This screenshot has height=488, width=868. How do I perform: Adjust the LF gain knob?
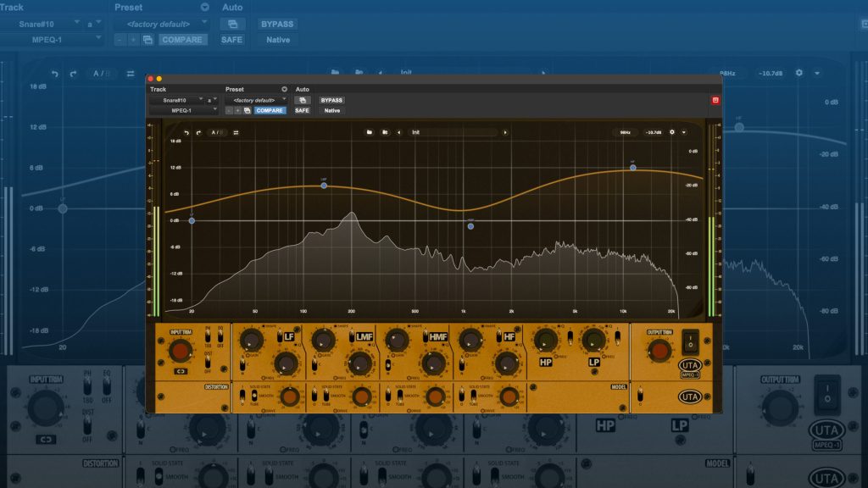pos(251,340)
